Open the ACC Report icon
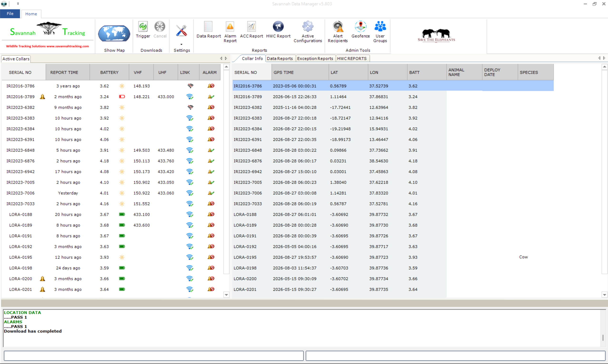Screen dimensions: 608x364 (x=251, y=26)
